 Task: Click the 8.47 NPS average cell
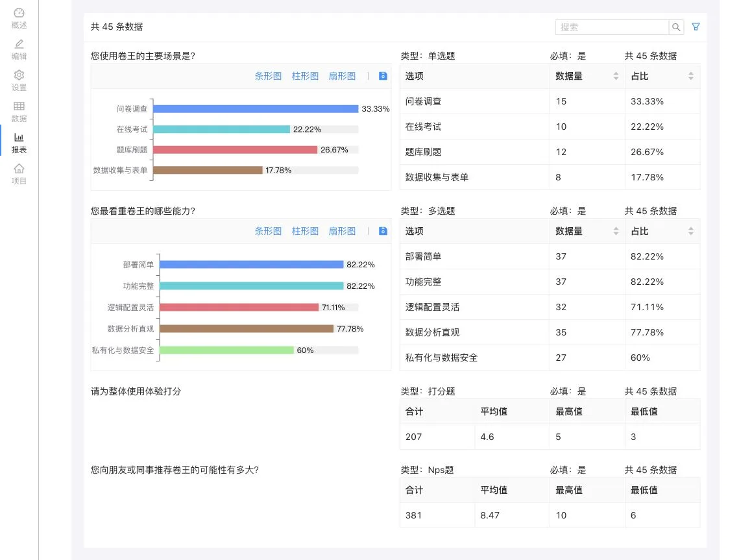pyautogui.click(x=512, y=515)
